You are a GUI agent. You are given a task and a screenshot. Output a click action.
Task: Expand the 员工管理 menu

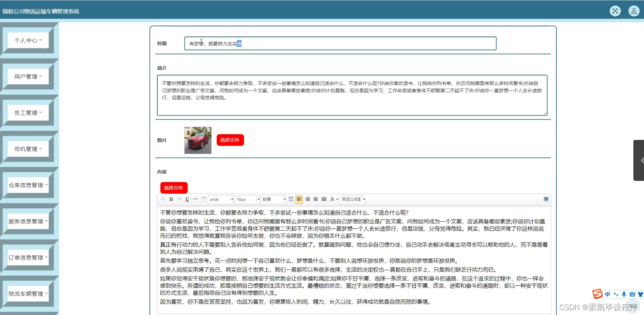tap(28, 112)
